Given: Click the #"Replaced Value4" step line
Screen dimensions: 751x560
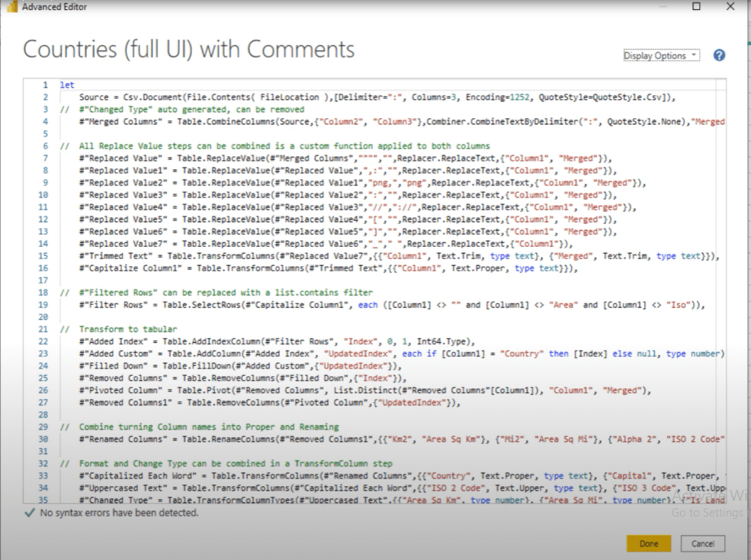Looking at the screenshot, I should tap(358, 207).
